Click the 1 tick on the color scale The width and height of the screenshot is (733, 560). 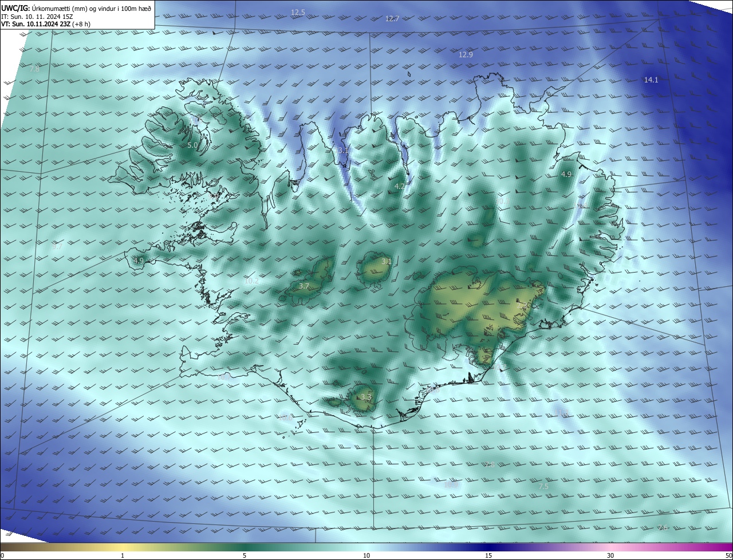(x=123, y=556)
